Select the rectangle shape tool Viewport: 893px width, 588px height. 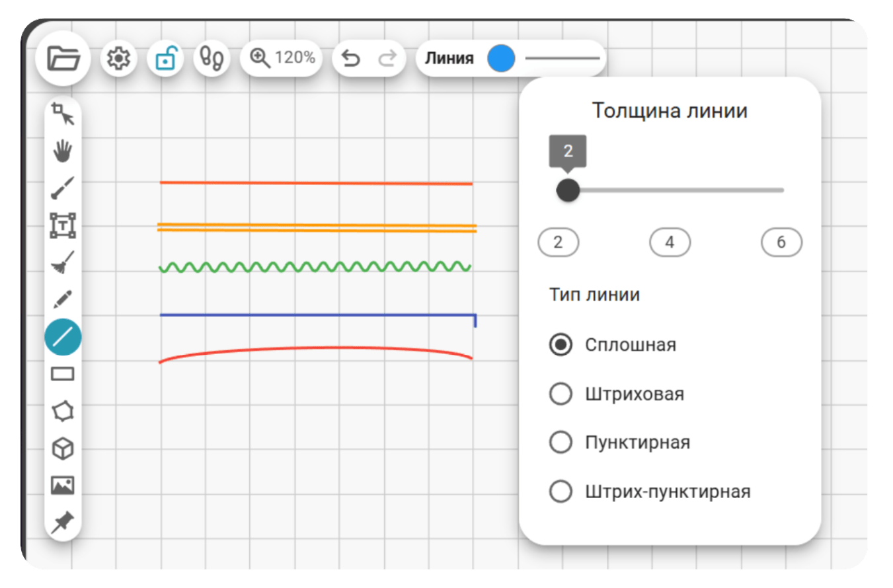[63, 374]
